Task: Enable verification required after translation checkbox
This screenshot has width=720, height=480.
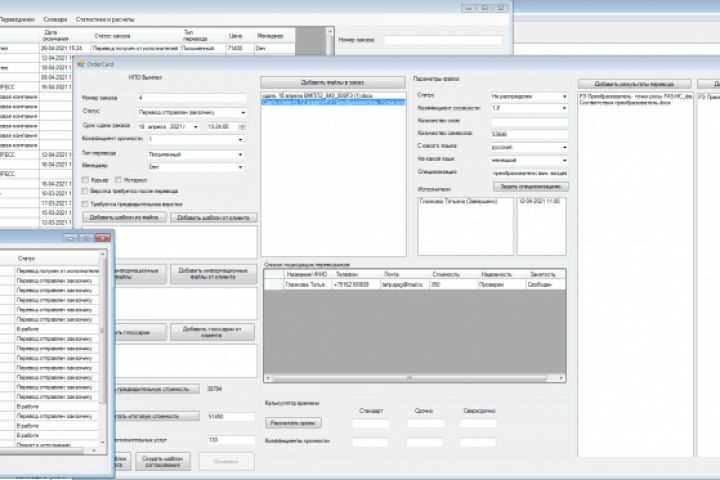Action: (x=85, y=191)
